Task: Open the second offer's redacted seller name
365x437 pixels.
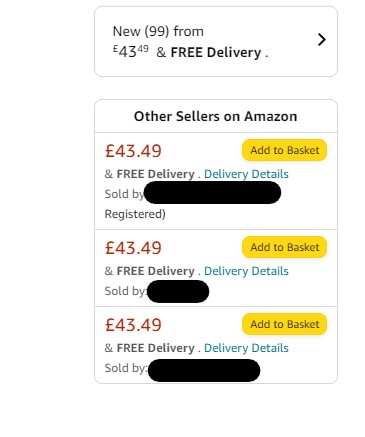Action: click(178, 291)
